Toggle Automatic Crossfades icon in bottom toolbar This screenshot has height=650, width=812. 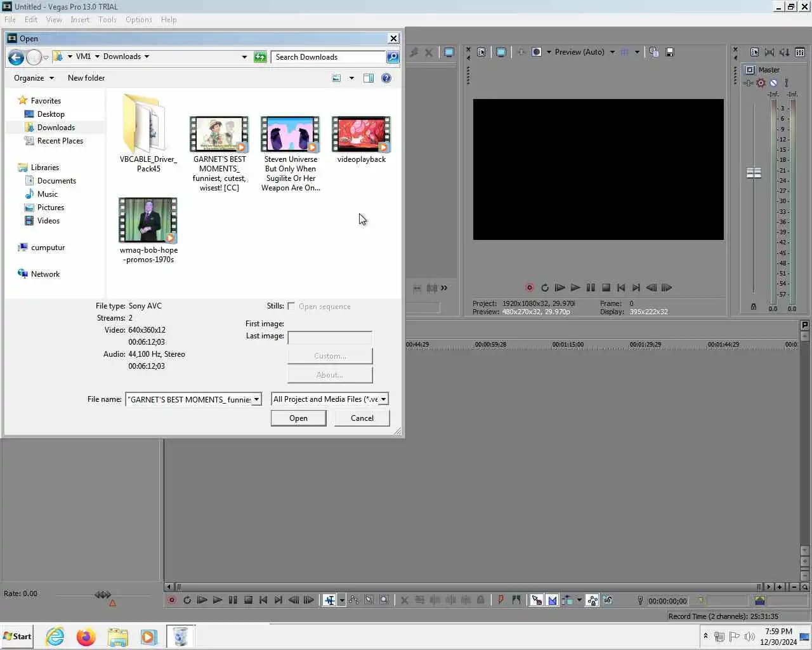(x=552, y=600)
